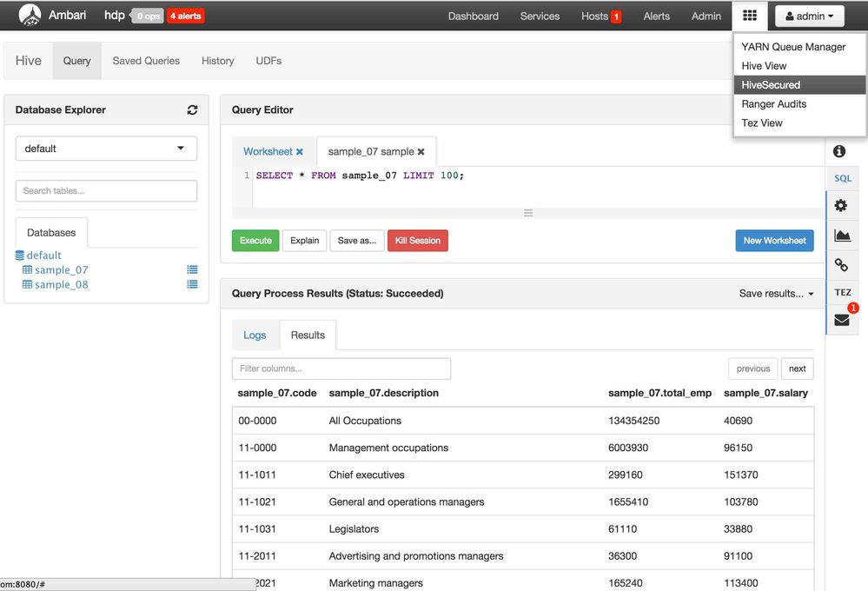Click the Hive view title
868x591 pixels.
coord(28,61)
